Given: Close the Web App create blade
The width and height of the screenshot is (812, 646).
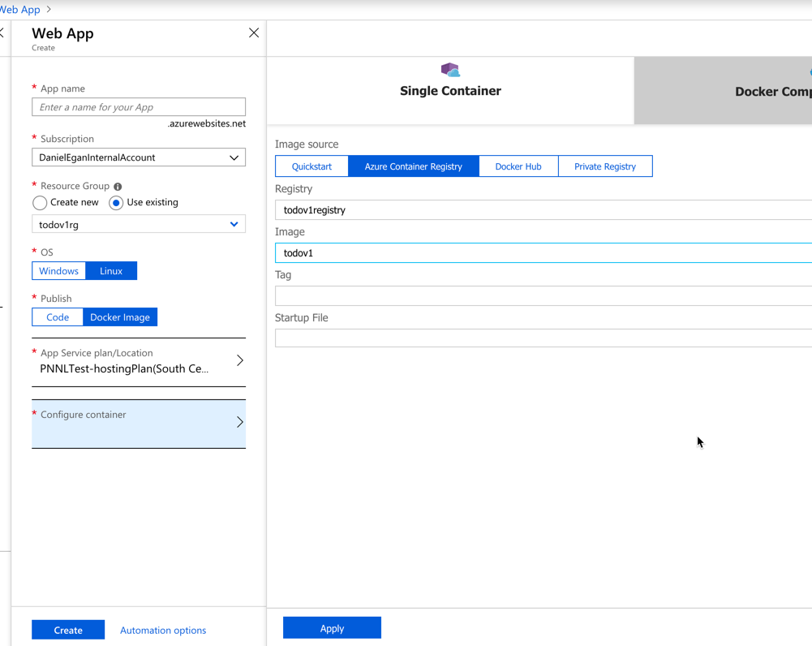Looking at the screenshot, I should [254, 33].
